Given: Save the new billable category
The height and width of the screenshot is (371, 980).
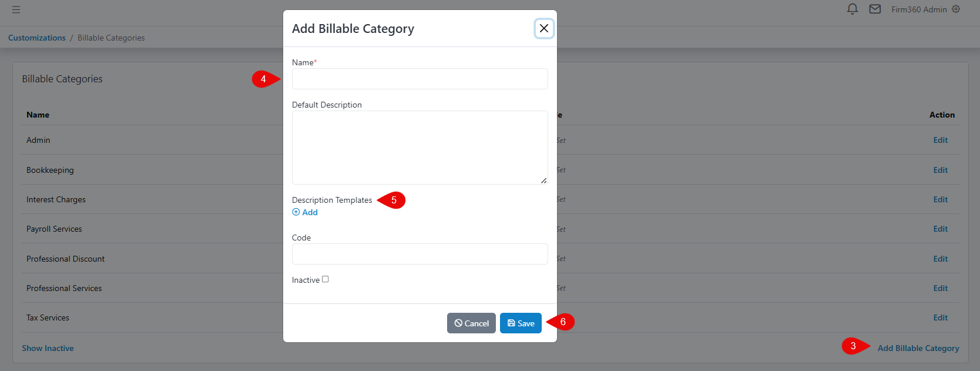Looking at the screenshot, I should tap(521, 323).
